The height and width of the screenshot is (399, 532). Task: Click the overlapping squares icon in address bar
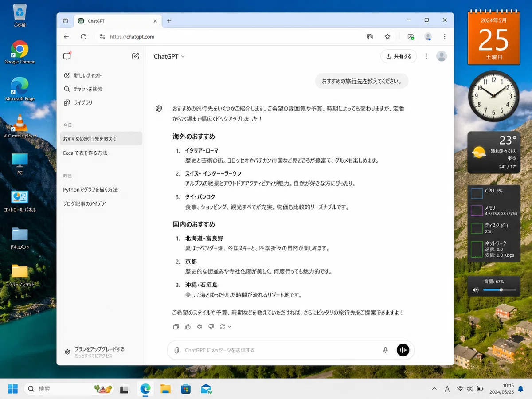pyautogui.click(x=370, y=37)
